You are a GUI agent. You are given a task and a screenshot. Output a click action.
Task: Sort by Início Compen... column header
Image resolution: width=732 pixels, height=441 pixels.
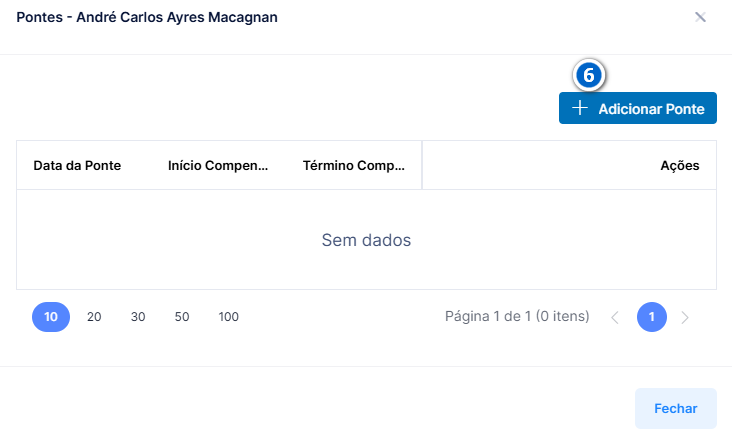coord(218,165)
